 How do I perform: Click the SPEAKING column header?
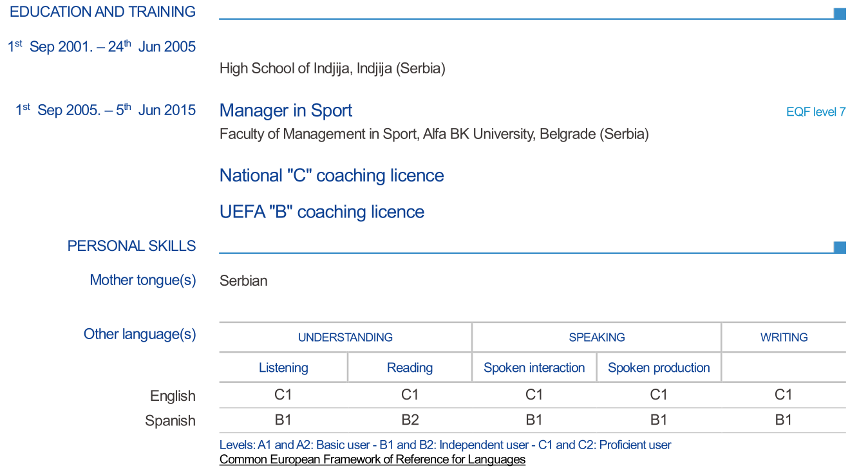pos(597,337)
